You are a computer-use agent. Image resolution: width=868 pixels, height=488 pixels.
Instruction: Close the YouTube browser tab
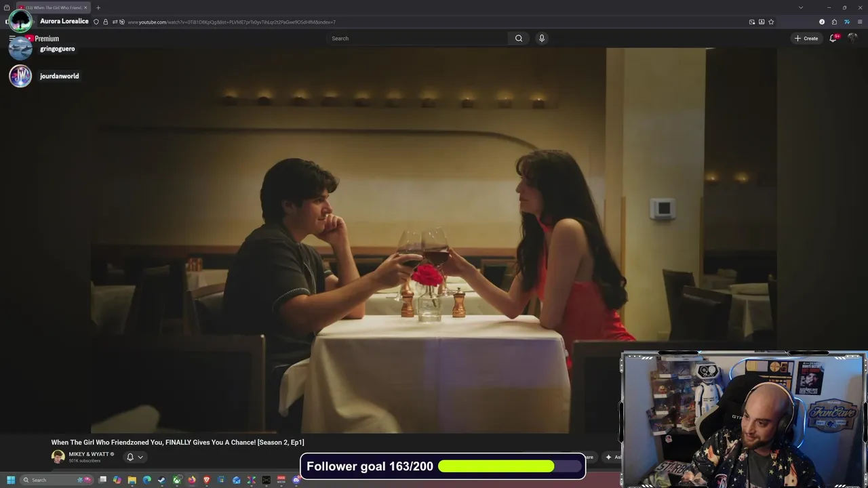coord(85,7)
